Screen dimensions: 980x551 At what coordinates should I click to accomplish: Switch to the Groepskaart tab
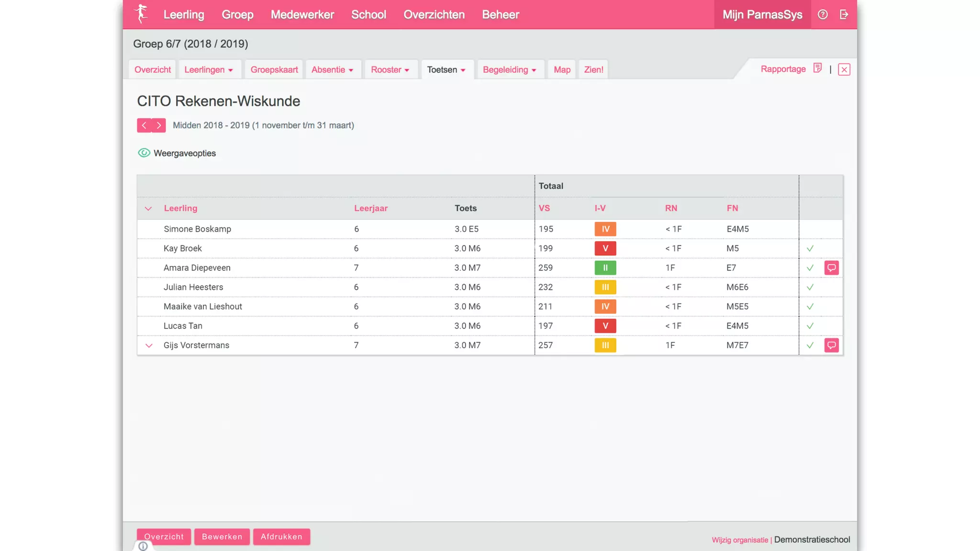274,70
